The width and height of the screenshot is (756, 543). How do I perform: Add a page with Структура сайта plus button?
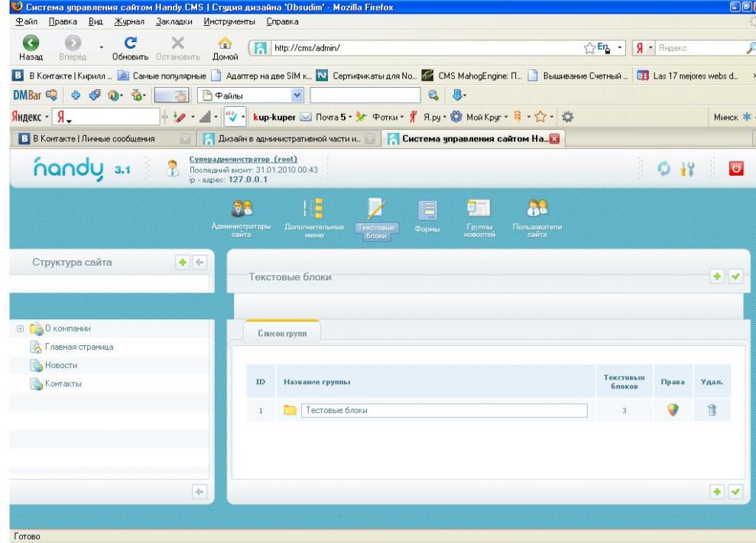183,263
